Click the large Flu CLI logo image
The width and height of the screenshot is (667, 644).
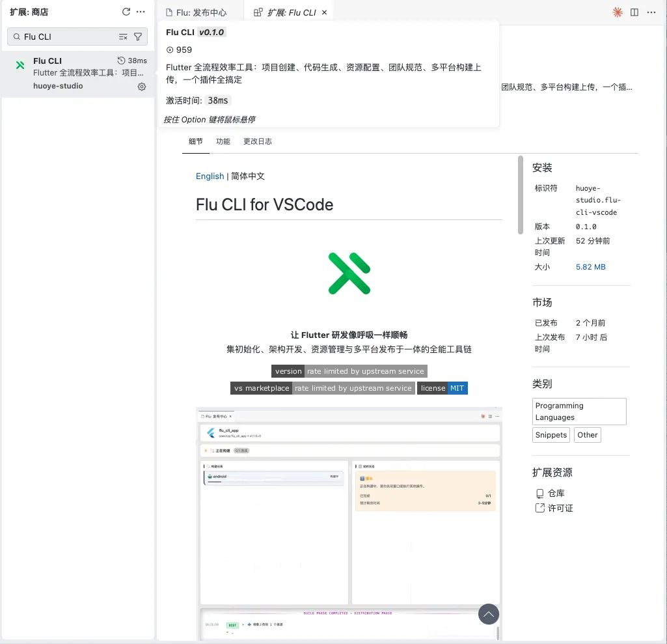coord(349,273)
